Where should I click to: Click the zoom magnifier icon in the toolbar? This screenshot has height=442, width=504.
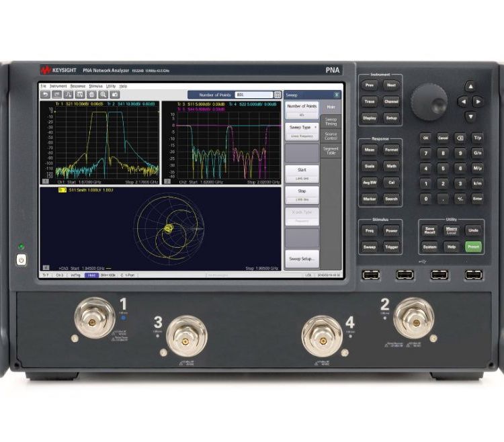pyautogui.click(x=103, y=95)
